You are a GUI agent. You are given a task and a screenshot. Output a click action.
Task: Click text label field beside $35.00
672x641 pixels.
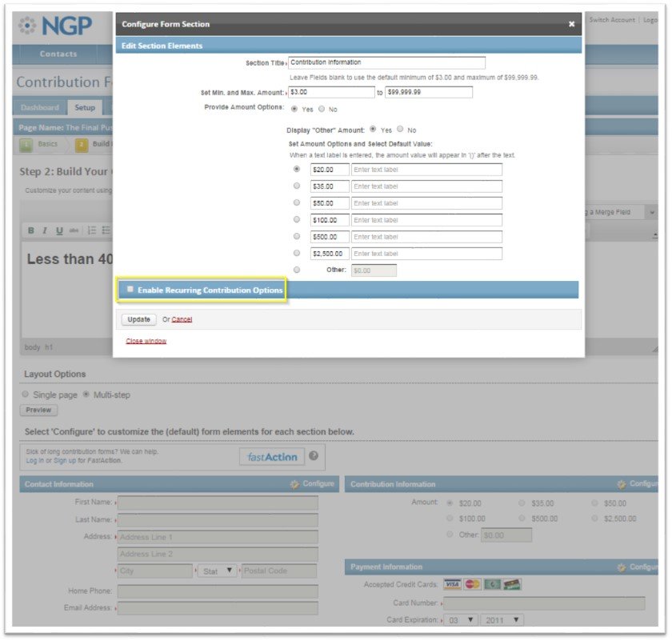(426, 186)
